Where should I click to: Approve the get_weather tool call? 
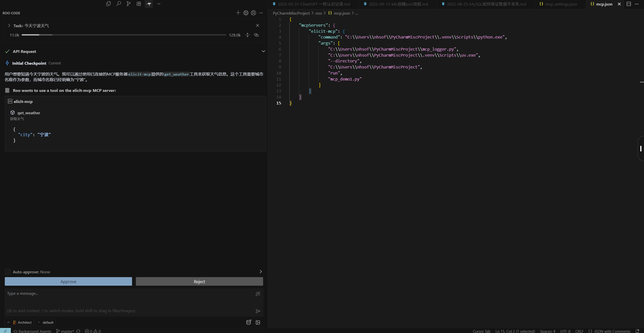click(x=68, y=281)
